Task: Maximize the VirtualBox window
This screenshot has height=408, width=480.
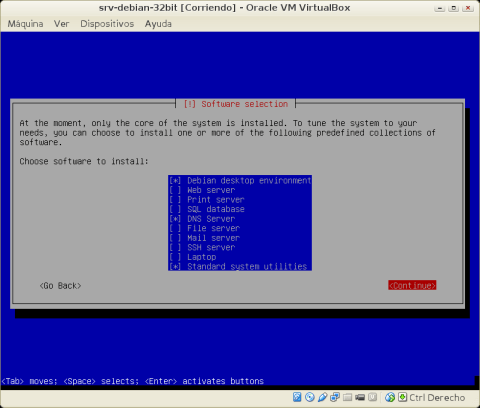Action: (454, 8)
